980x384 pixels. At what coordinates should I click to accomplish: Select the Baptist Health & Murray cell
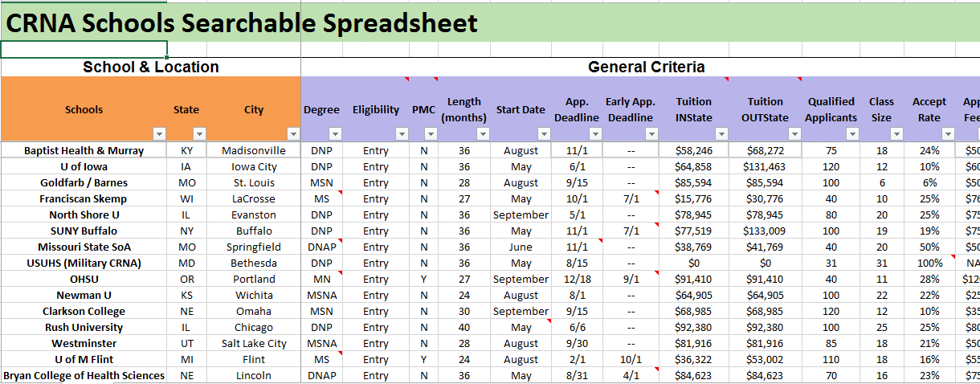84,150
